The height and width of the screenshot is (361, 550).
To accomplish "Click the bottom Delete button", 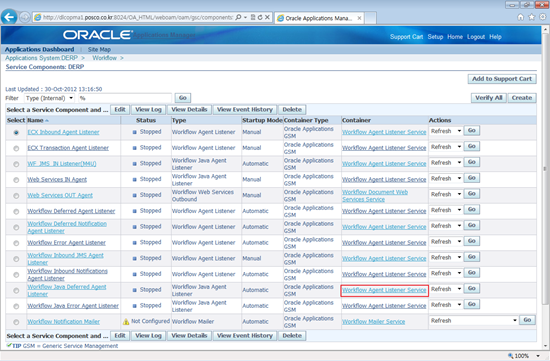I will [x=292, y=336].
